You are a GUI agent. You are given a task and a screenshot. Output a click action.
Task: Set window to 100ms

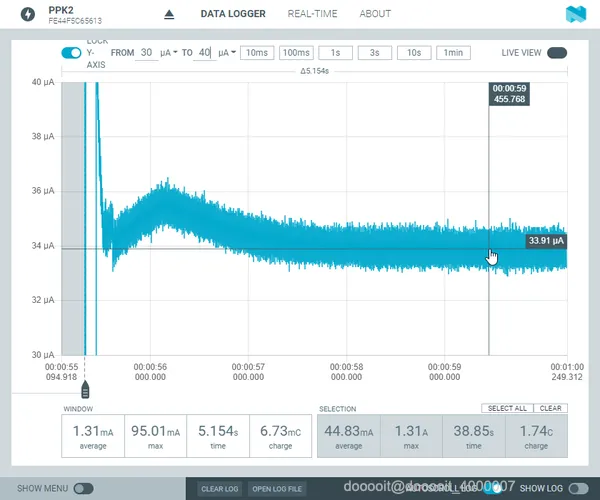296,53
